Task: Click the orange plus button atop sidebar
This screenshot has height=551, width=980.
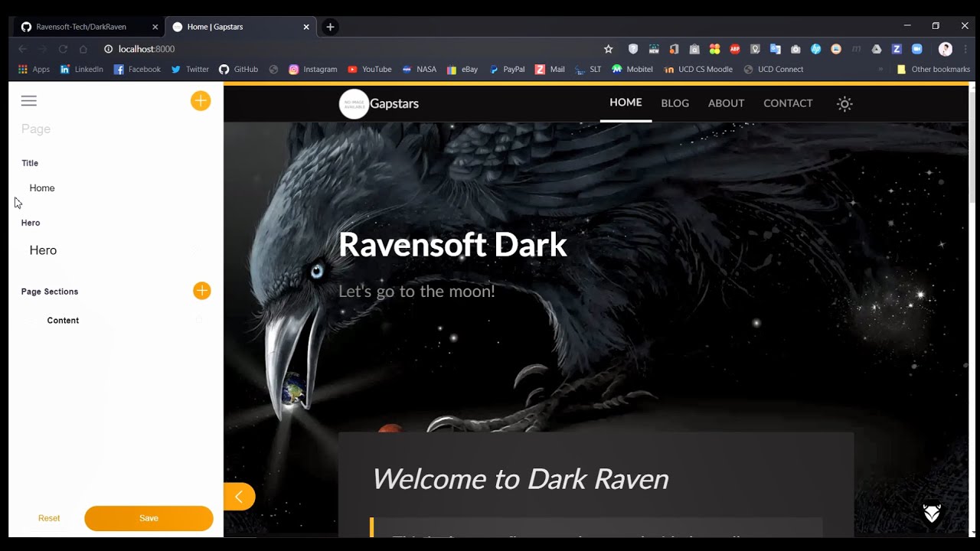Action: tap(201, 101)
